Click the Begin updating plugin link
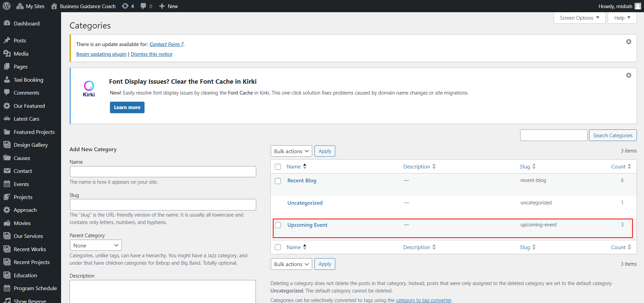 (101, 54)
